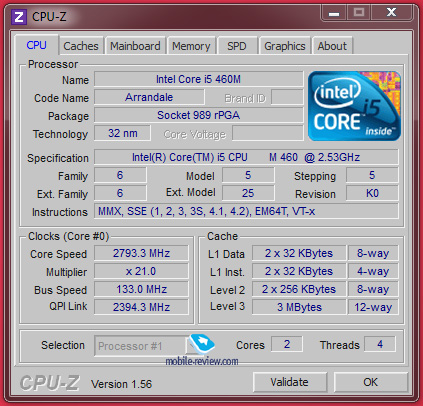Click the maximize window button
Image resolution: width=423 pixels, height=406 pixels.
pos(359,13)
